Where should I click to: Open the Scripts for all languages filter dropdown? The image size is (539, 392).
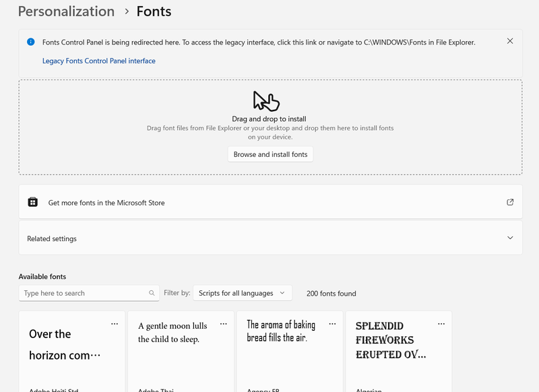pyautogui.click(x=243, y=292)
